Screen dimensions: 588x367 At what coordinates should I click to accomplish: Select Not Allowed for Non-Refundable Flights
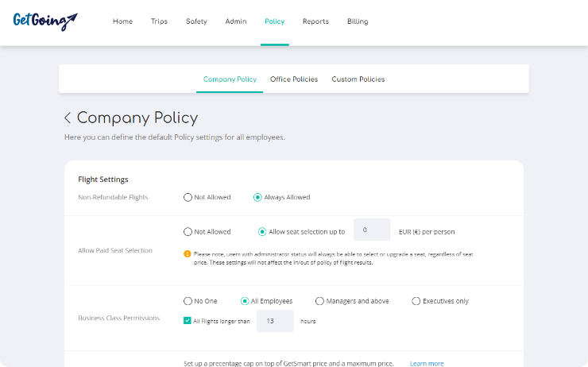188,197
